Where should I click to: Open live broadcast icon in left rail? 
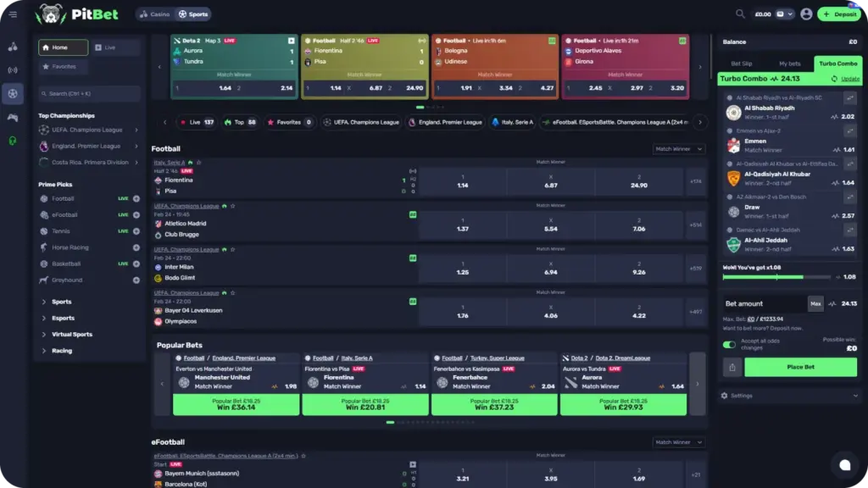12,70
